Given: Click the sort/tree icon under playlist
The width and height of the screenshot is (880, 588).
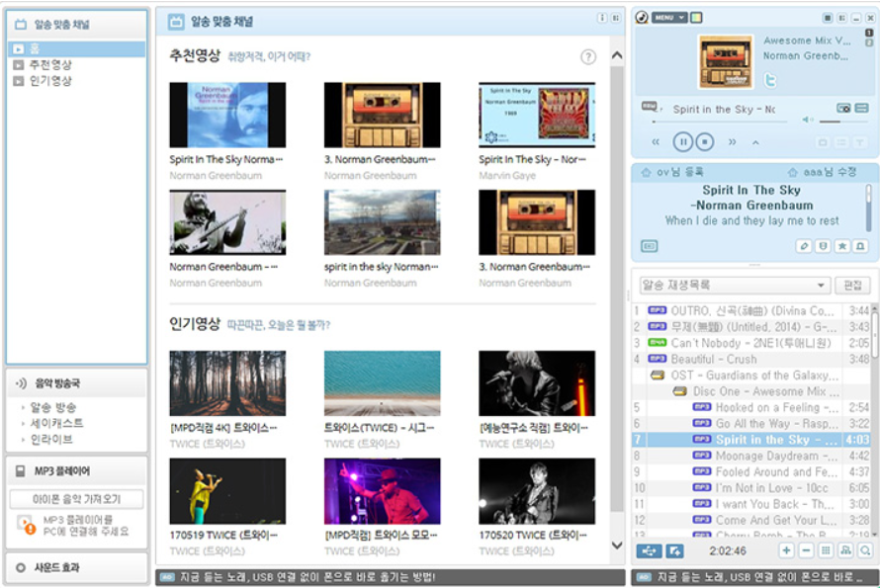Looking at the screenshot, I should (845, 550).
